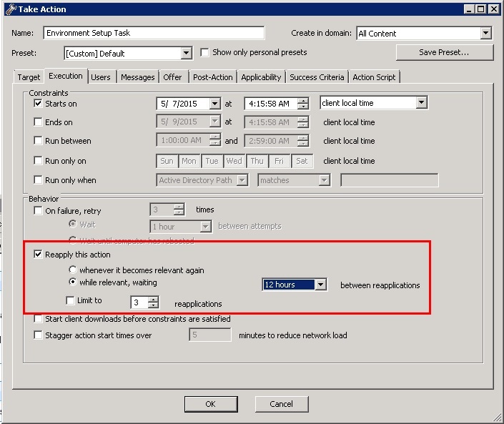
Task: Toggle the Starts on checkbox
Action: 38,103
